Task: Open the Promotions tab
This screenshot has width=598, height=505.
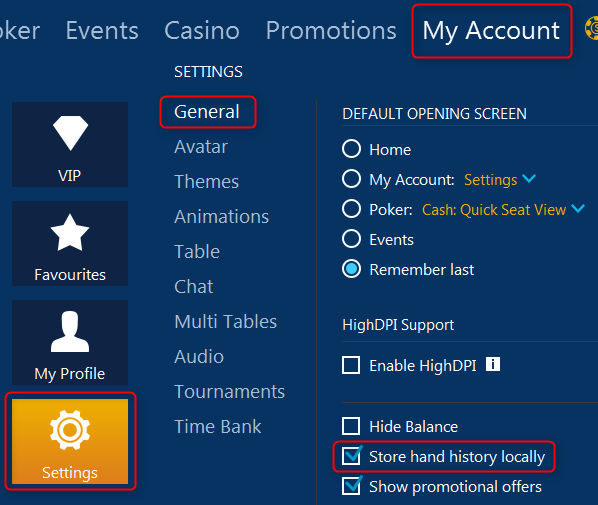Action: click(331, 30)
